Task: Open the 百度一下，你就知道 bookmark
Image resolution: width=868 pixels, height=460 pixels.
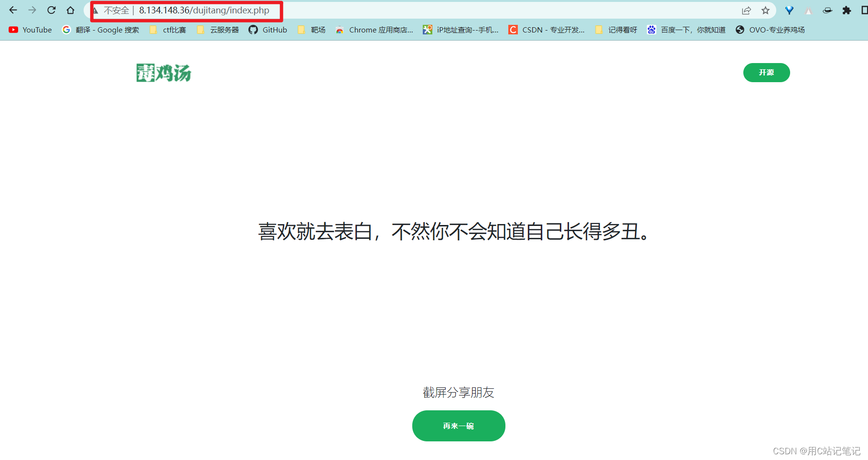Action: click(686, 30)
